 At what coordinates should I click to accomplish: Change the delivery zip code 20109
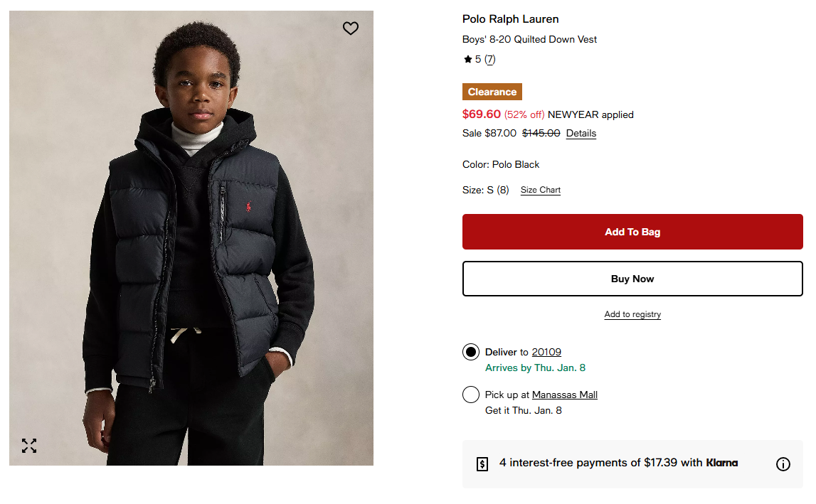pos(546,352)
